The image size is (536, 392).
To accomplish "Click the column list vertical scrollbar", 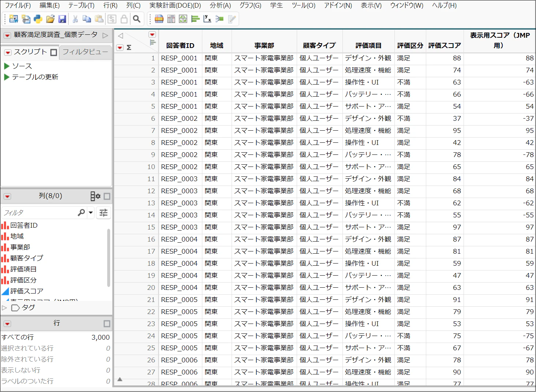I will 109,258.
